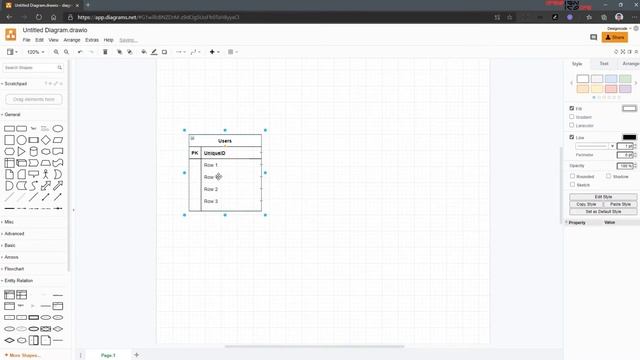Pick the Entity Relation table shape
The width and height of the screenshot is (640, 360).
point(9,295)
